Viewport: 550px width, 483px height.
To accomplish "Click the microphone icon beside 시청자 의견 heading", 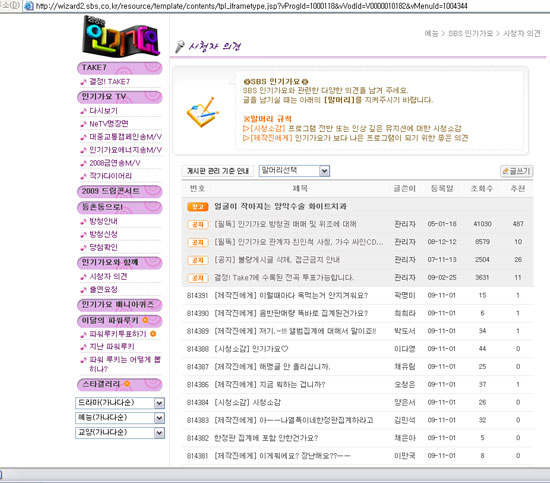I will [x=180, y=47].
